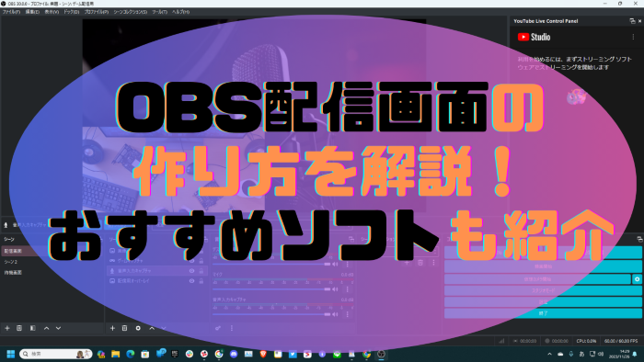Viewport: 644px width, 362px height.
Task: Move source up with arrow icon
Action: pos(152,328)
